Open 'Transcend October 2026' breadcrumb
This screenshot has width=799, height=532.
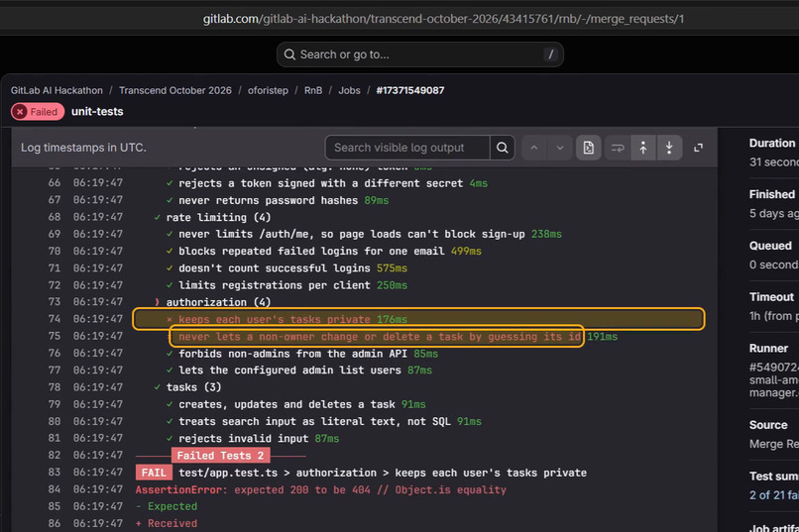pyautogui.click(x=175, y=90)
